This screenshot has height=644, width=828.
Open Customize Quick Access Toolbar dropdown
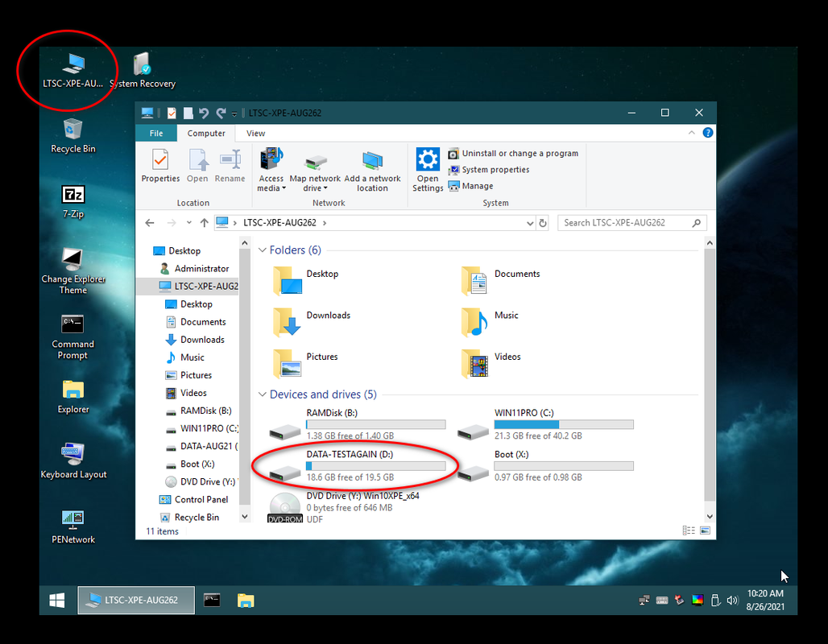click(234, 114)
